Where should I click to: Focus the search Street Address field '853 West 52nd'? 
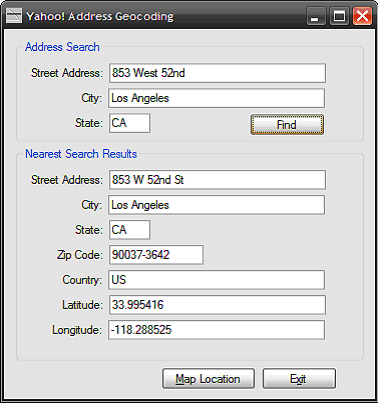[x=217, y=73]
